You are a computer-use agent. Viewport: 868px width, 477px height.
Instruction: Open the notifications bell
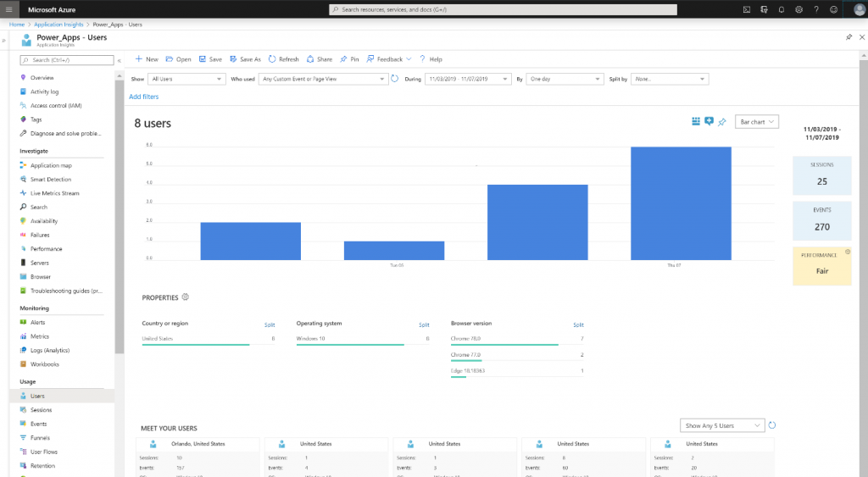(781, 9)
